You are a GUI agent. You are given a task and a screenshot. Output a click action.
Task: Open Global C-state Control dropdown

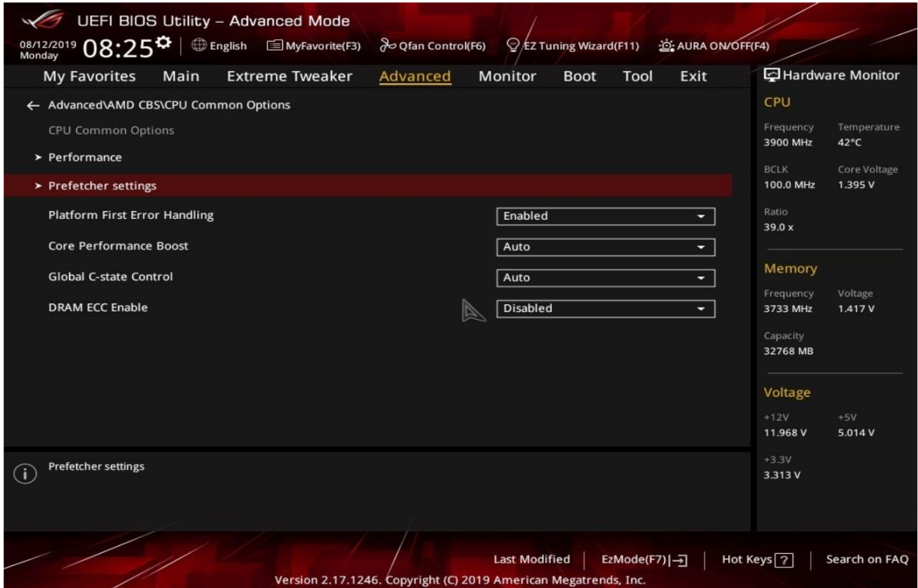click(x=605, y=278)
